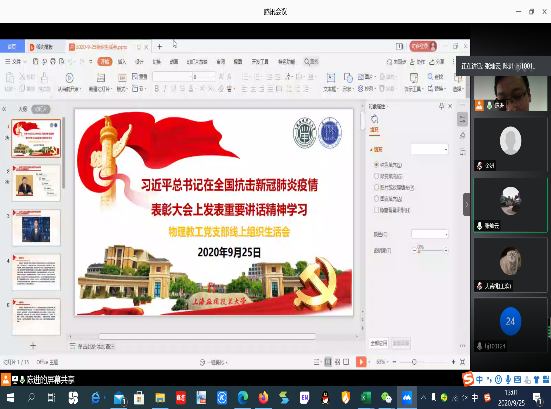Select the gradient fill radio button
This screenshot has height=409, width=551.
376,176
